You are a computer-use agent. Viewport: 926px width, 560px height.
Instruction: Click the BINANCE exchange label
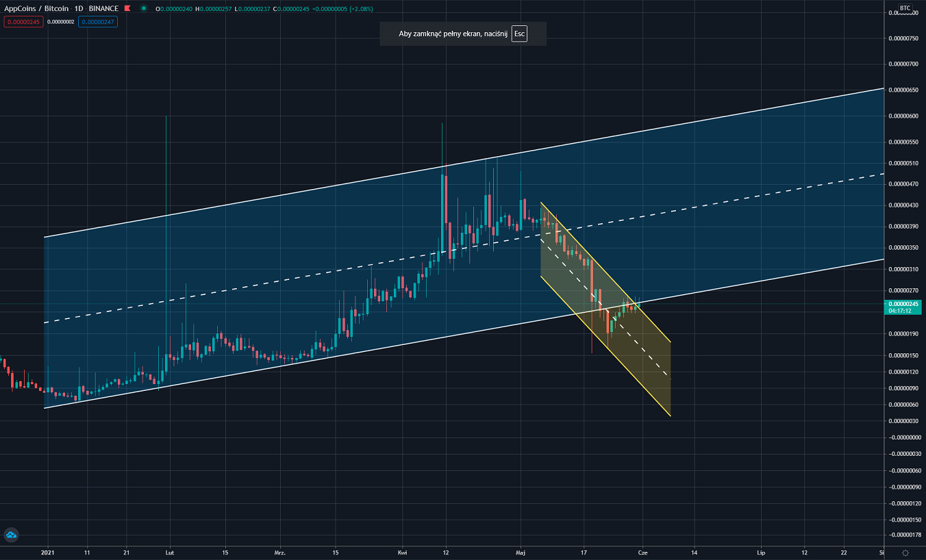click(x=103, y=9)
